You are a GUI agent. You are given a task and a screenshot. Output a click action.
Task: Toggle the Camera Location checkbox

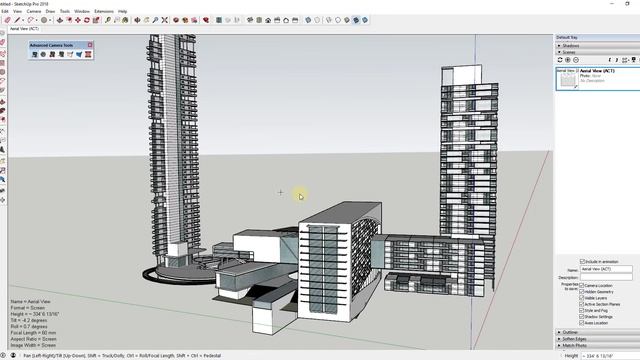582,285
